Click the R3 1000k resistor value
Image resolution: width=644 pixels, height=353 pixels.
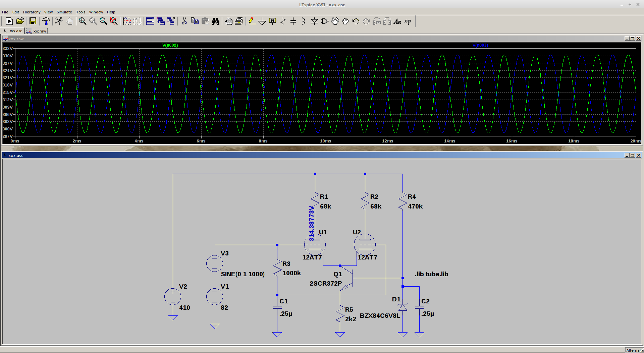click(292, 273)
